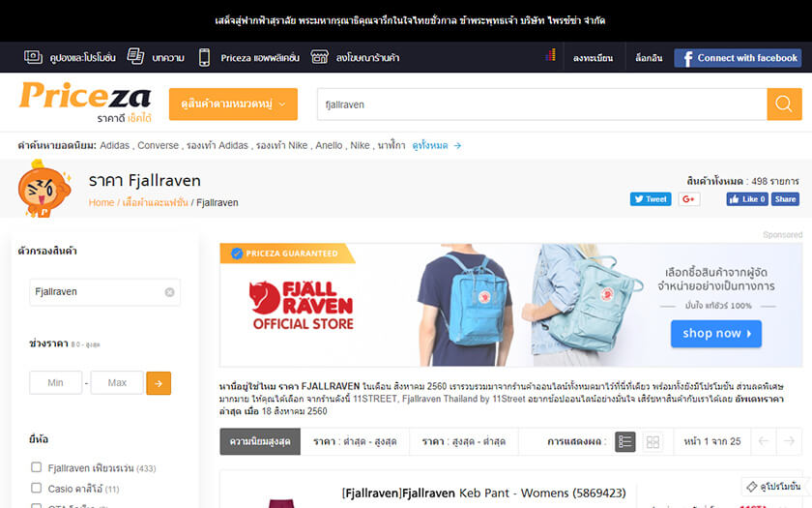Open คูปองและโปรโมชั่น menu item

click(83, 57)
